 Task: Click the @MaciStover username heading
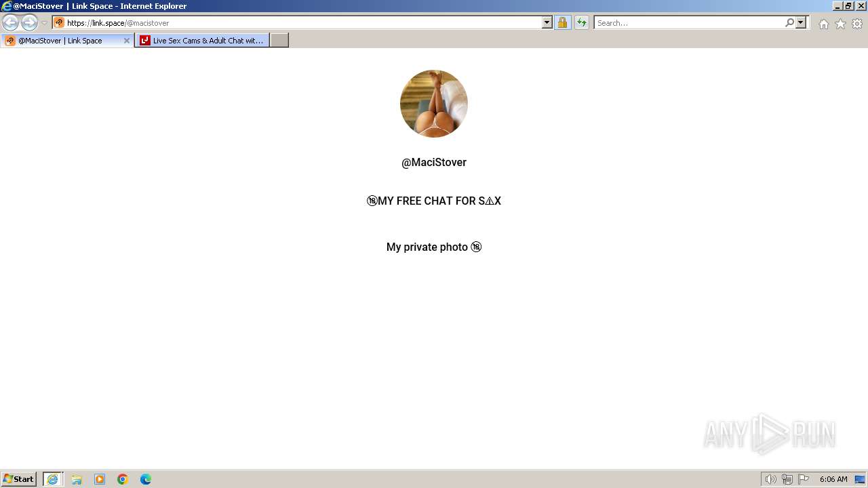pos(434,163)
